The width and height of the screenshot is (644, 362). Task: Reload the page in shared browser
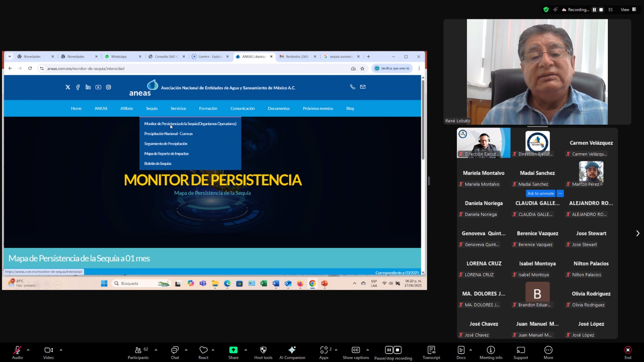tap(30, 68)
